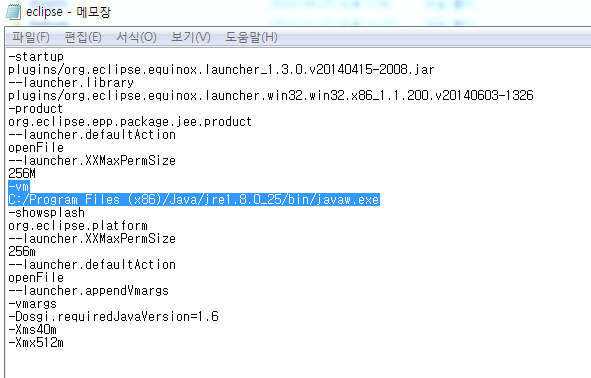Open the 파일(F) menu
Image resolution: width=591 pixels, height=378 pixels.
tap(31, 37)
